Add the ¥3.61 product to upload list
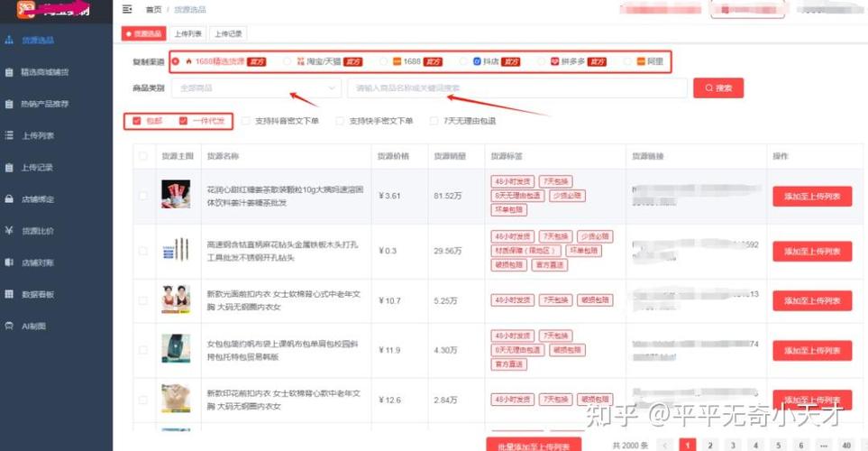868x451 pixels. coord(812,196)
